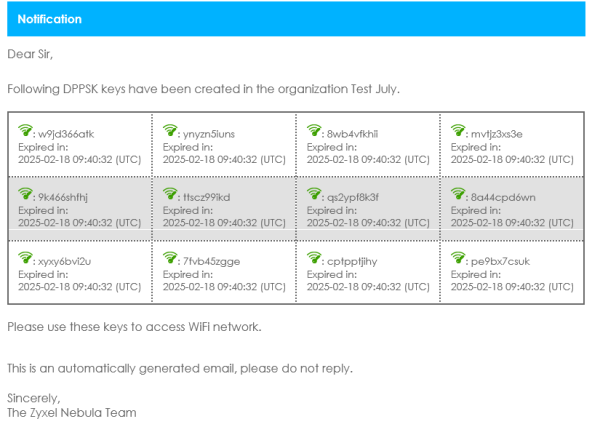Click WiFi icon beside key 8wb4vfkhii
Screen dimensions: 592x427
[x=314, y=131]
